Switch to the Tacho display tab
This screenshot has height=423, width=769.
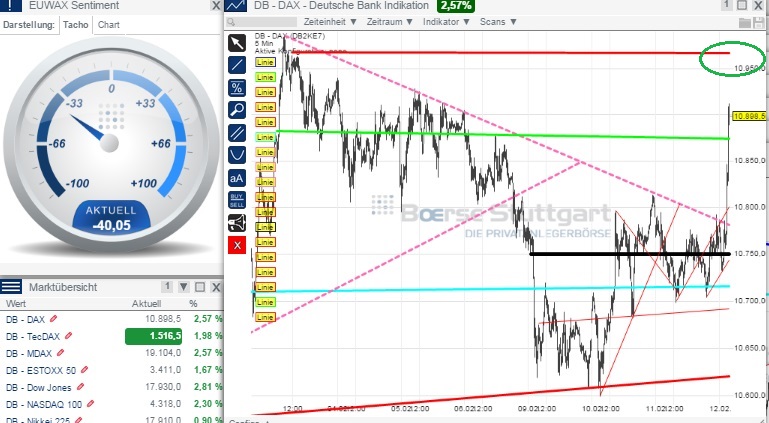click(76, 25)
